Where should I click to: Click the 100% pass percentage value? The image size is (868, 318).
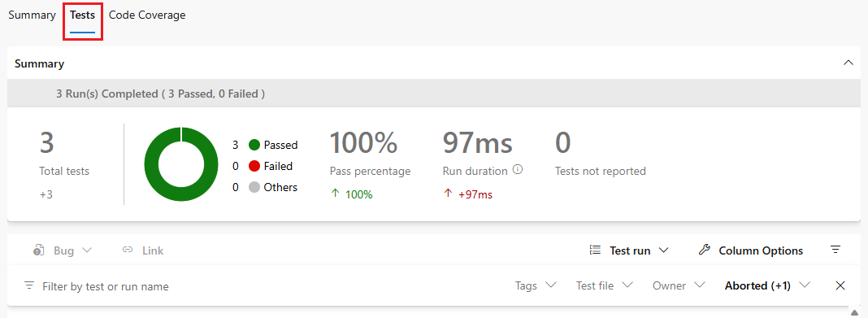click(x=363, y=143)
